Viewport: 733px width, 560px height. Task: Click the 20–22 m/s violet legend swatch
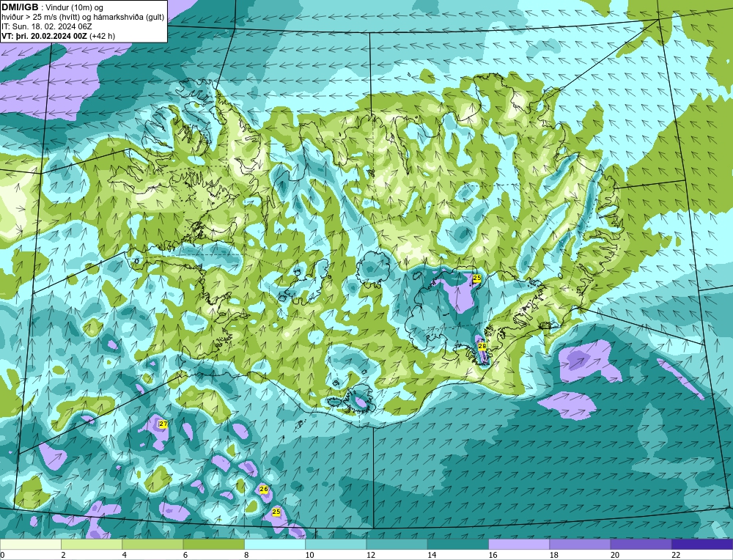tap(641, 545)
